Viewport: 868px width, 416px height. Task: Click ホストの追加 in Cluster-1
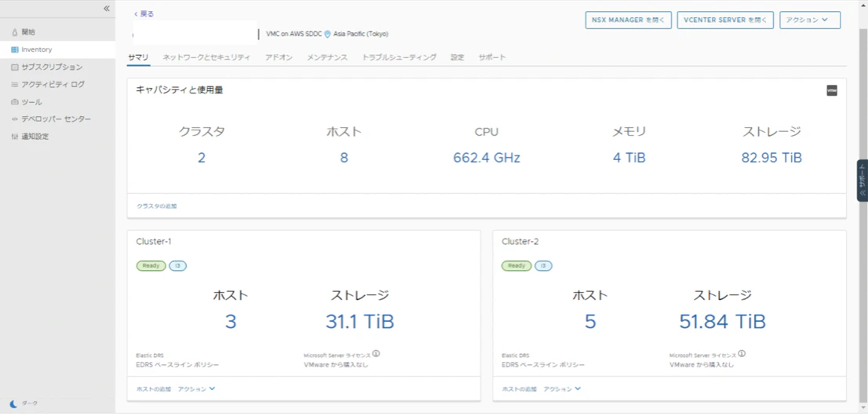(153, 389)
